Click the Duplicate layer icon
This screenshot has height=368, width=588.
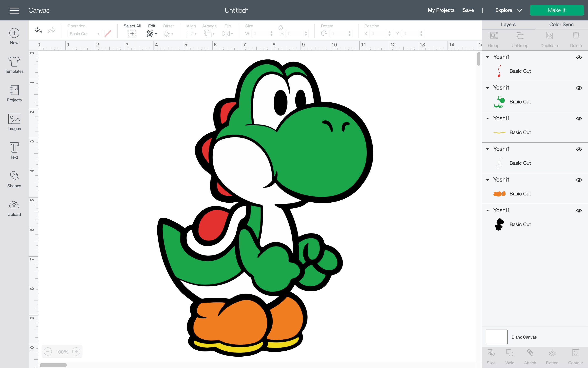click(x=549, y=36)
